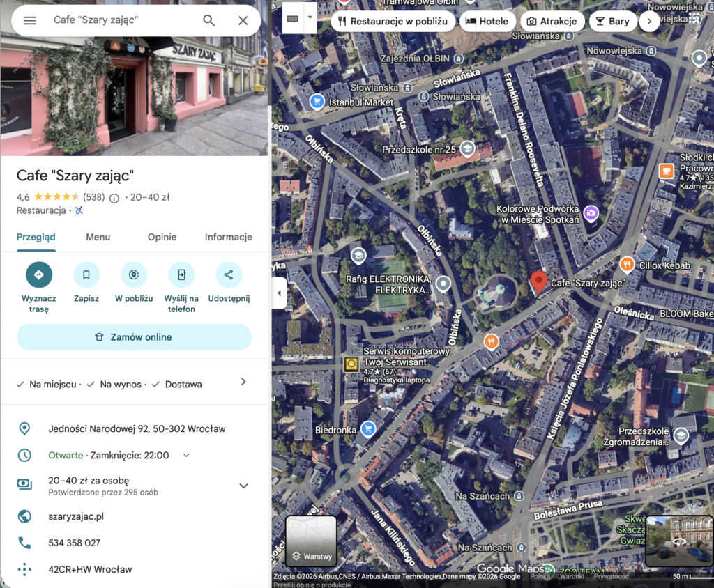Click the Atrakcje filter chip
714x588 pixels.
pos(552,22)
